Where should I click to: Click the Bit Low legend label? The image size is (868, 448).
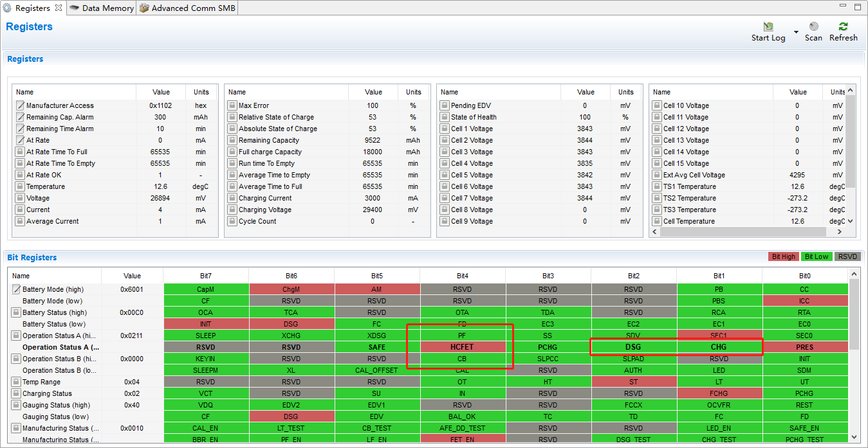tap(817, 256)
